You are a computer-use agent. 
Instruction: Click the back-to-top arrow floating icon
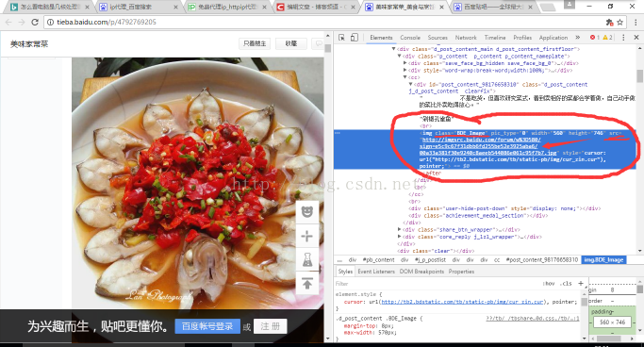pos(307,283)
